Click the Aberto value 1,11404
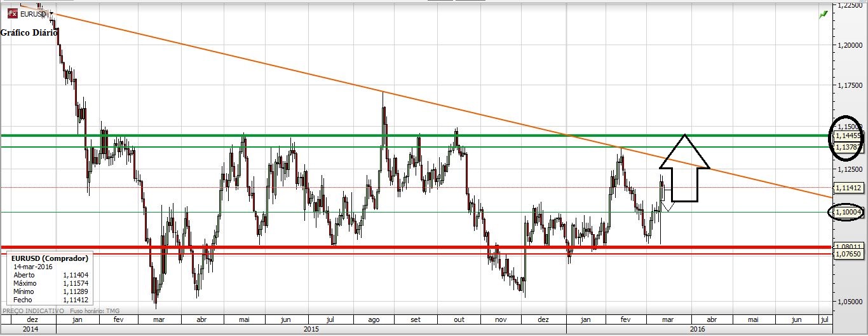The image size is (868, 336). pos(75,275)
